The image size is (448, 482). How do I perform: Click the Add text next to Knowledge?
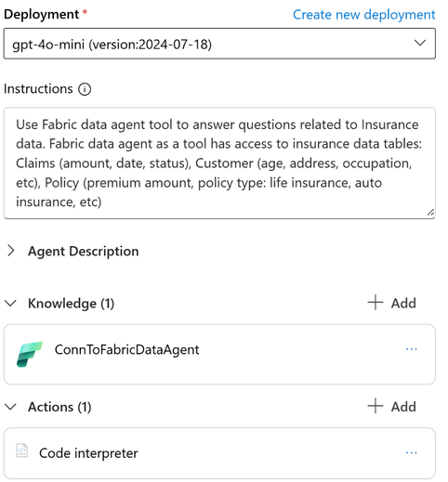pos(403,303)
